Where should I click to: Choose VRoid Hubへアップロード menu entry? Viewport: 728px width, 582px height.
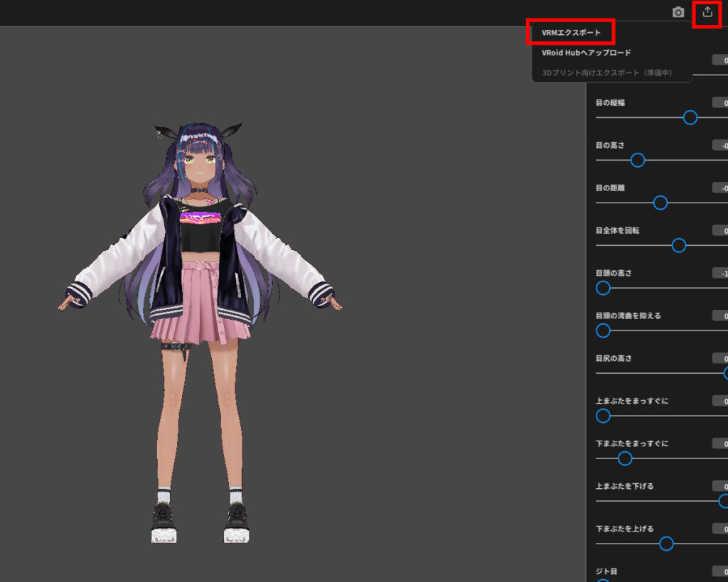tap(583, 52)
